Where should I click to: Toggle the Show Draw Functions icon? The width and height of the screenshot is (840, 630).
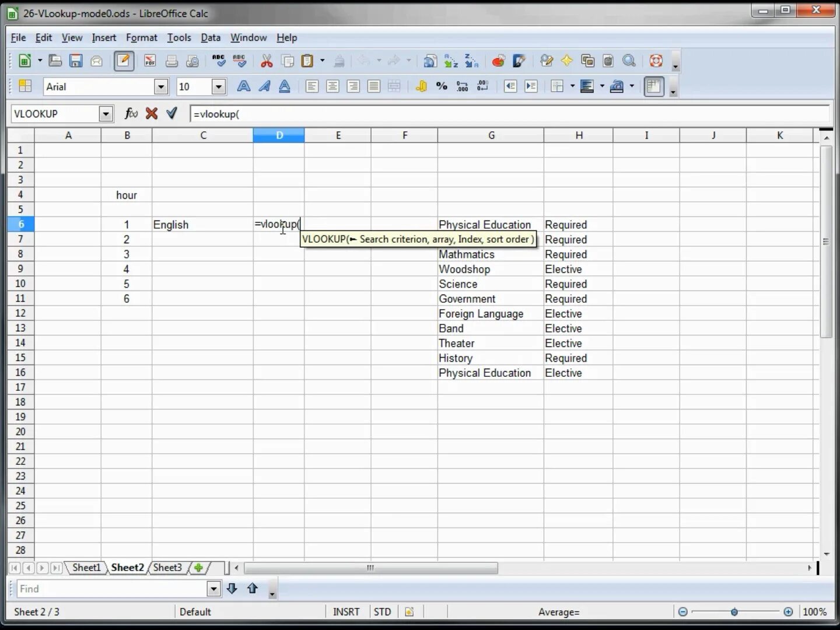click(x=519, y=61)
